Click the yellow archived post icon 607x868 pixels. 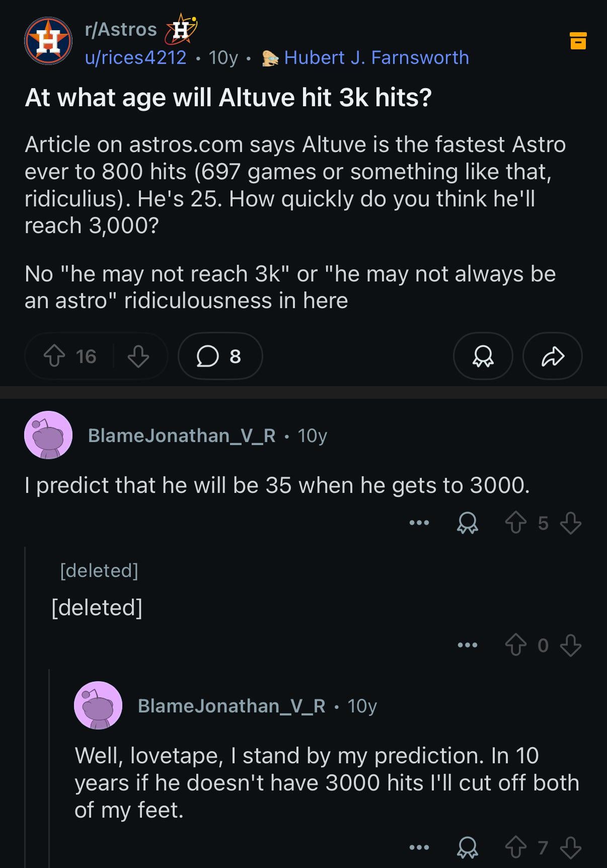(578, 41)
